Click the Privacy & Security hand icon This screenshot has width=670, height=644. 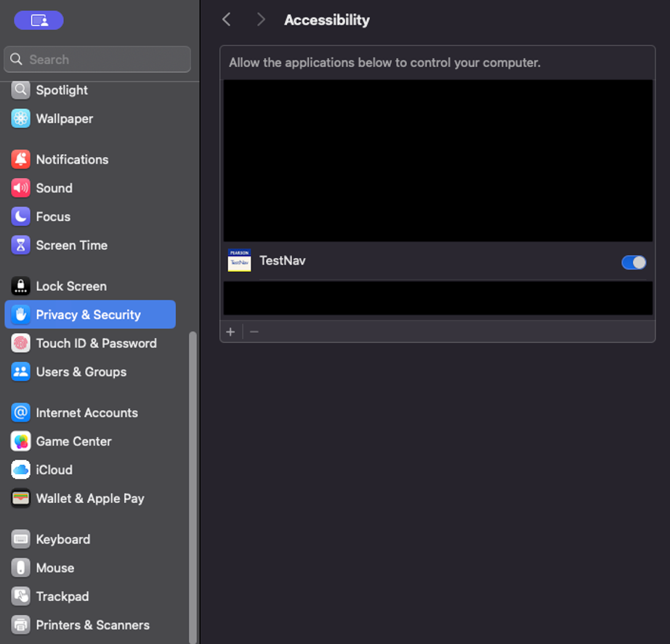(20, 315)
